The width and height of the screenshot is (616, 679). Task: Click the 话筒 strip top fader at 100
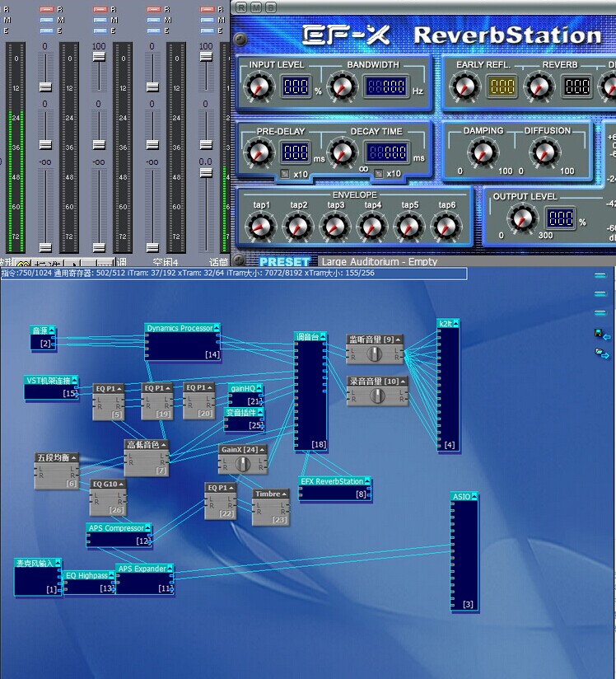[206, 57]
